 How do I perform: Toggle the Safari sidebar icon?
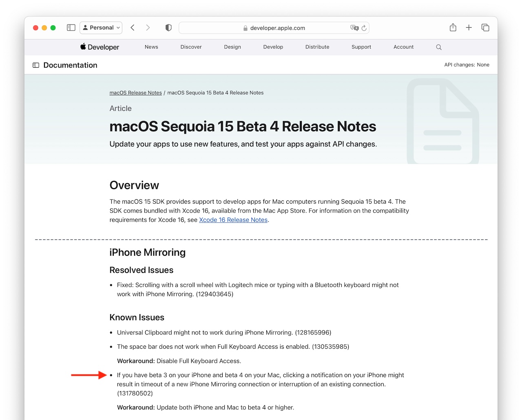pos(71,28)
